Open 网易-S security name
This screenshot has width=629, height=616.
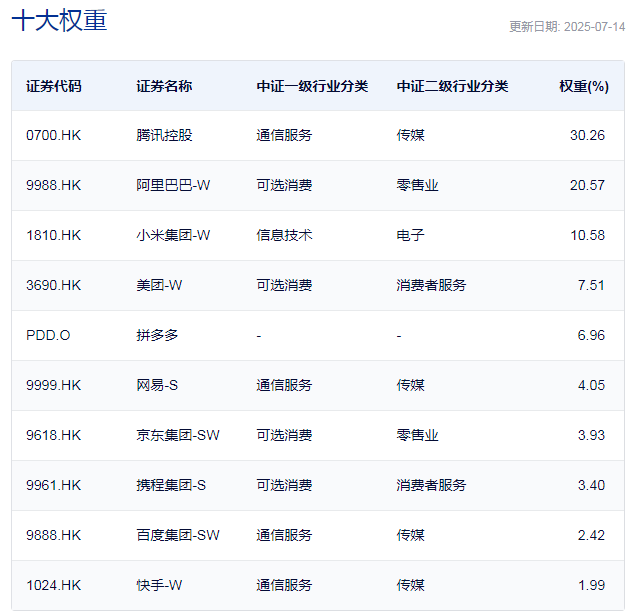[x=157, y=385]
